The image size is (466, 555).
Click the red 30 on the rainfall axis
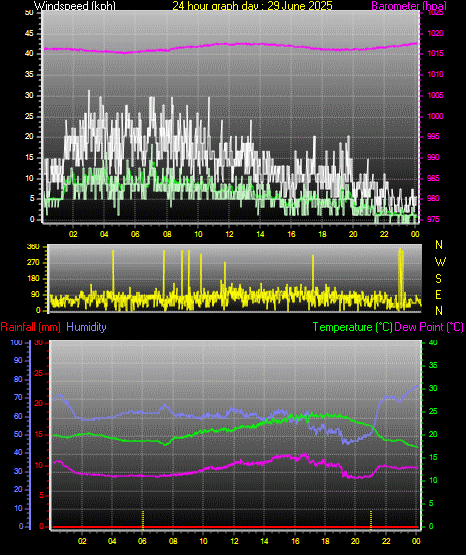tap(39, 343)
